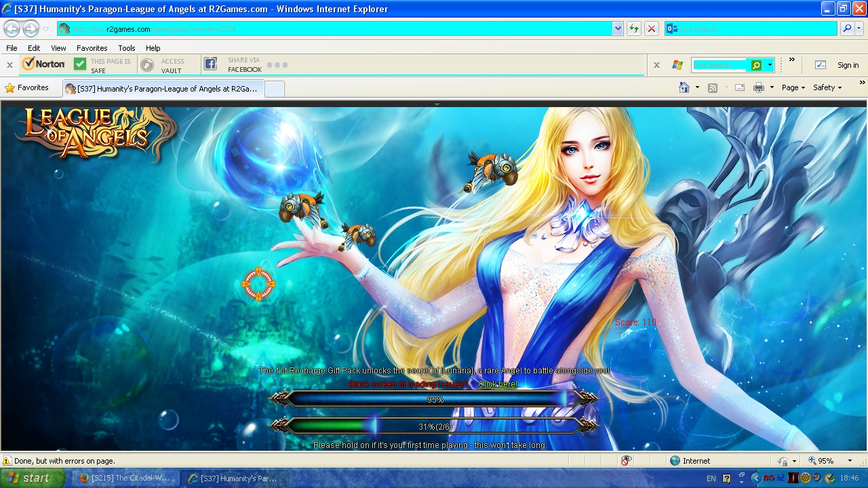
Task: Open the Page menu dropdown
Action: 793,87
